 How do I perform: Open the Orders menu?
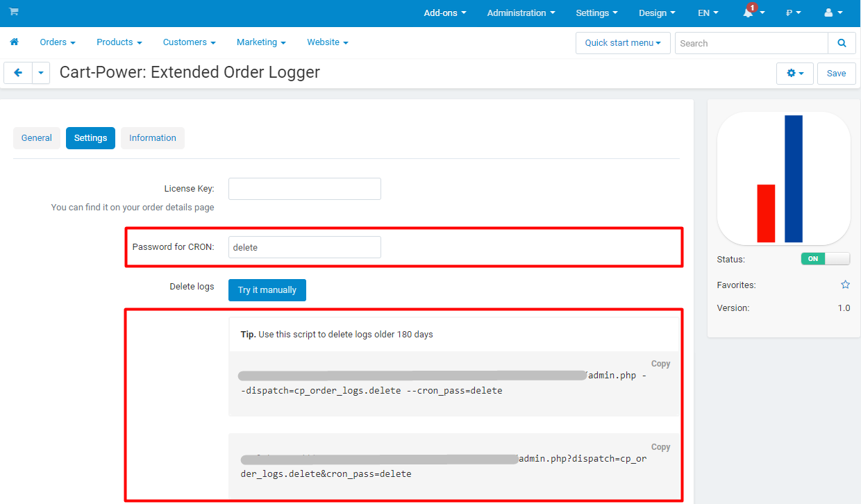pyautogui.click(x=58, y=42)
